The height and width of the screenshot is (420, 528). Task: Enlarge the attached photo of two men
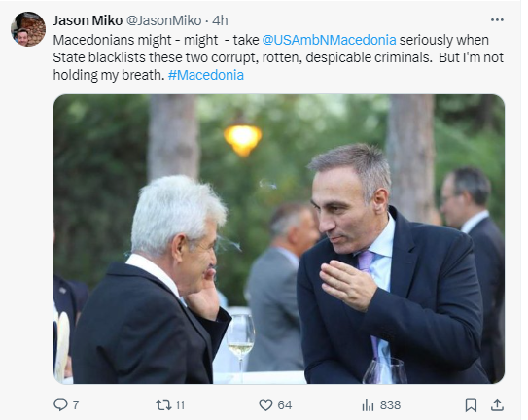pos(279,239)
